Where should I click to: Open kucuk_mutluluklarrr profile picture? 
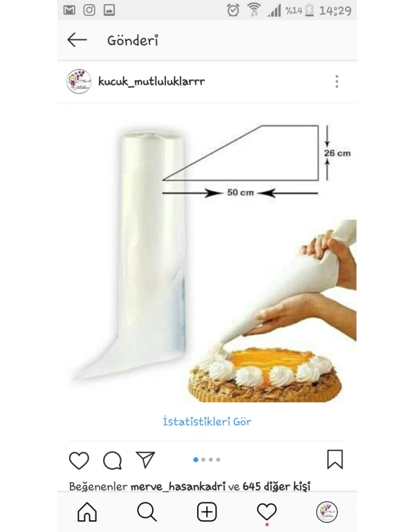coord(79,82)
